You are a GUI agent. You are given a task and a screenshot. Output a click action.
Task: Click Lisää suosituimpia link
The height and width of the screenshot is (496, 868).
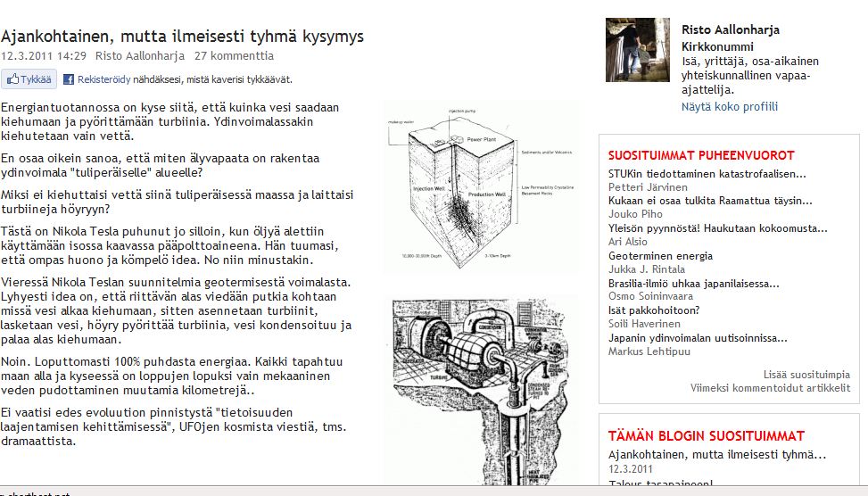point(806,375)
